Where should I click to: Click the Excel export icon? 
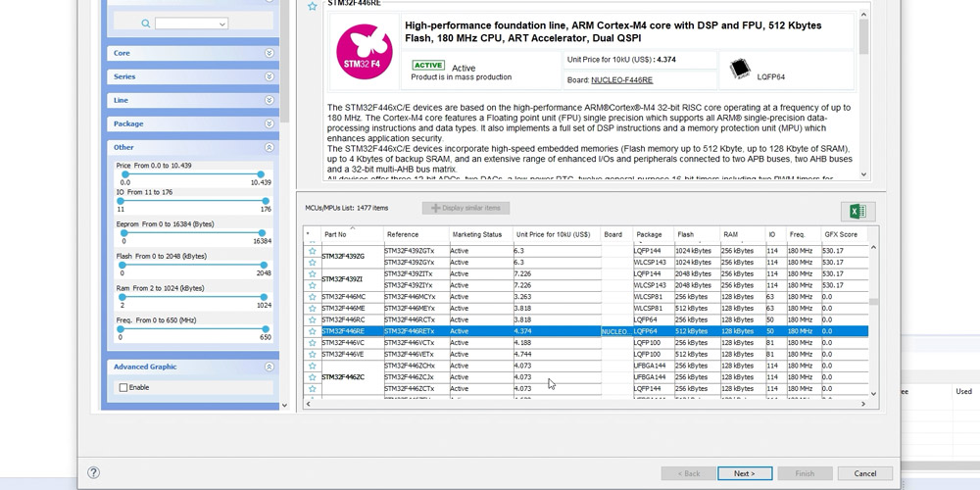857,212
